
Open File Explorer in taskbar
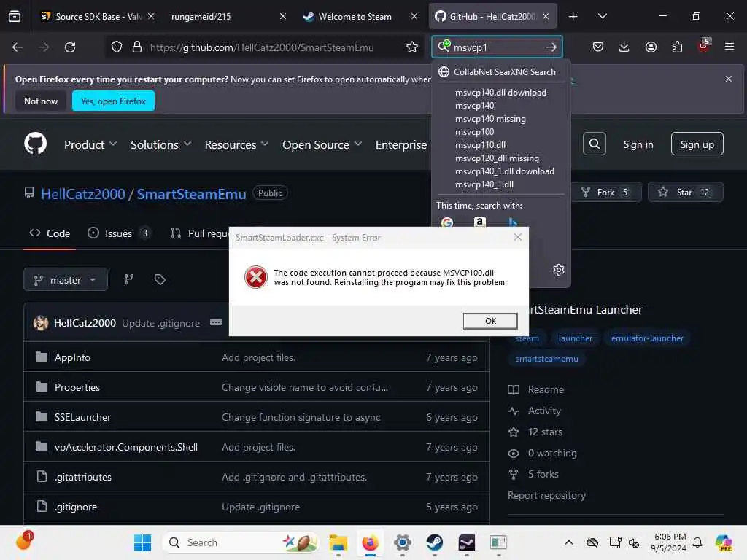(x=338, y=542)
